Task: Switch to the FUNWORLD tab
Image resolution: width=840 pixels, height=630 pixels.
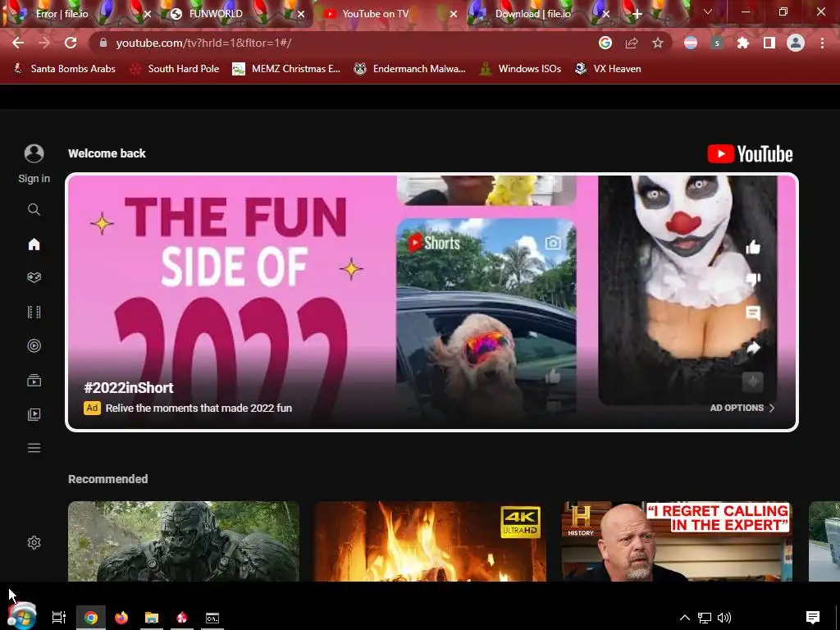Action: 216,14
